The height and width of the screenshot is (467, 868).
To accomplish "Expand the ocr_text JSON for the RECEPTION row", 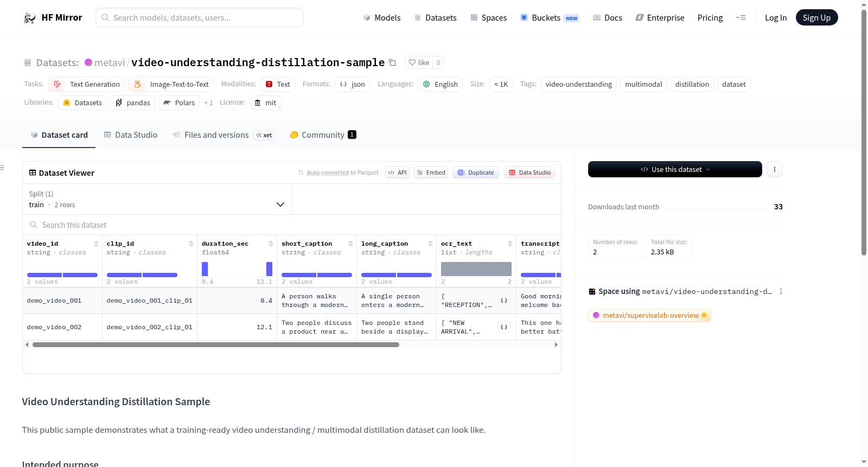I will click(x=504, y=300).
